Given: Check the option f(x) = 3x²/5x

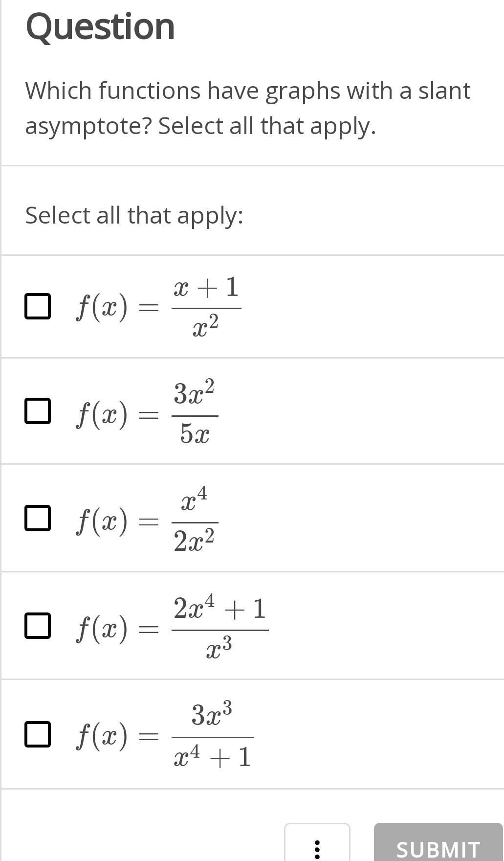Looking at the screenshot, I should click(x=38, y=410).
